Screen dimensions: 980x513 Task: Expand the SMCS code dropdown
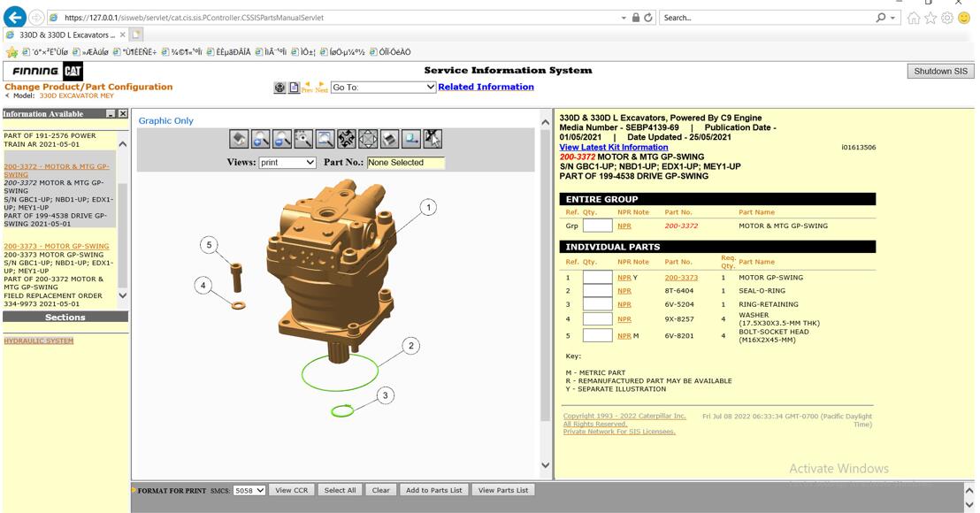pos(249,490)
